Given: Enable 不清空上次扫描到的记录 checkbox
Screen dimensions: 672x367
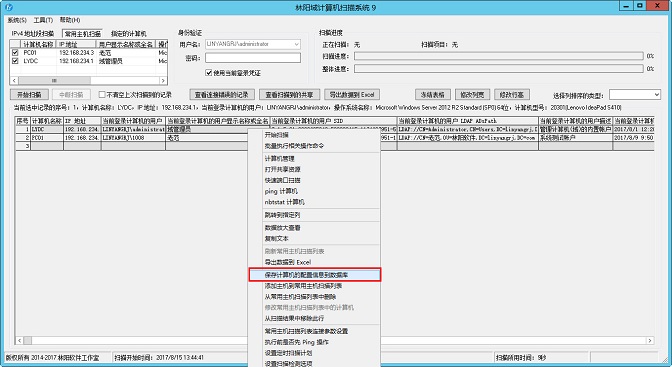Looking at the screenshot, I should [x=102, y=94].
